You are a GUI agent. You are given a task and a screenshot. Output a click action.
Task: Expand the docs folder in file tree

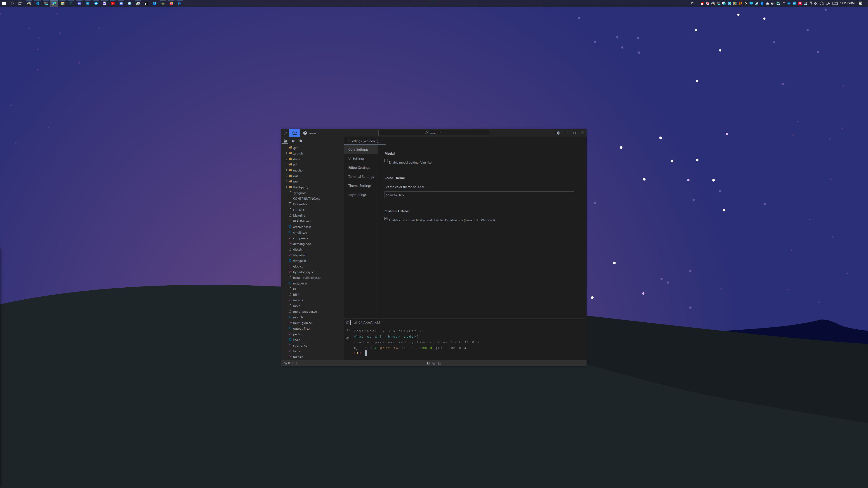pyautogui.click(x=296, y=159)
